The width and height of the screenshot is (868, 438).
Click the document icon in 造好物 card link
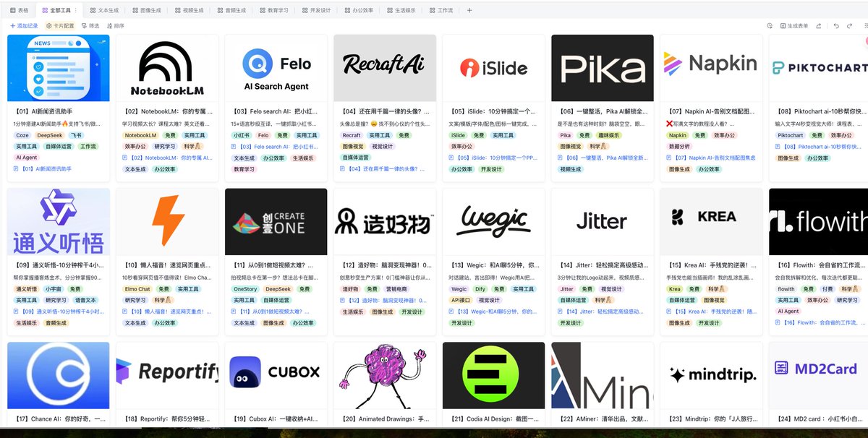(343, 300)
